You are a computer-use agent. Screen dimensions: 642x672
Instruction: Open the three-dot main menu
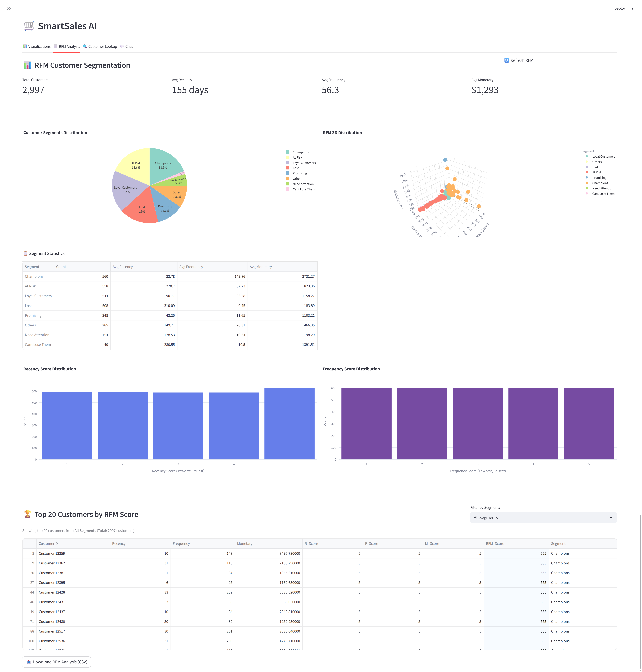coord(633,8)
